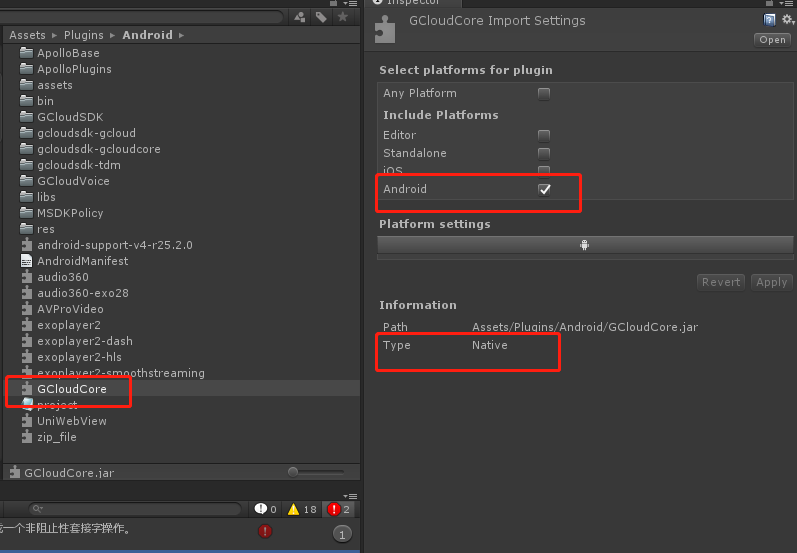The width and height of the screenshot is (797, 553).
Task: Select the res folder icon
Action: click(x=26, y=229)
